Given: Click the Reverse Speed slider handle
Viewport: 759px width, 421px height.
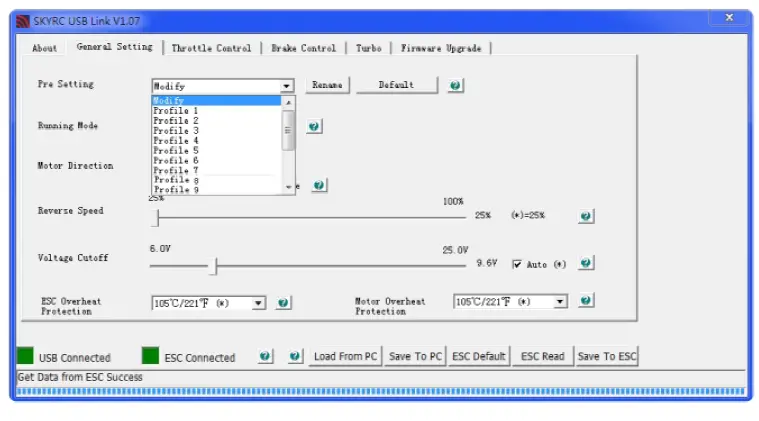Looking at the screenshot, I should (x=155, y=218).
